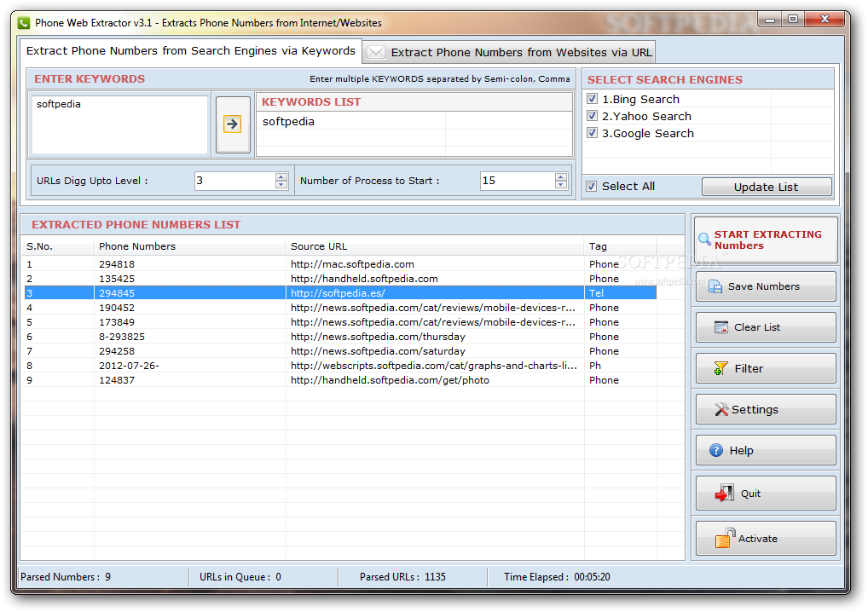This screenshot has width=868, height=612.
Task: Select row with phone number 8-293825
Action: click(x=340, y=337)
